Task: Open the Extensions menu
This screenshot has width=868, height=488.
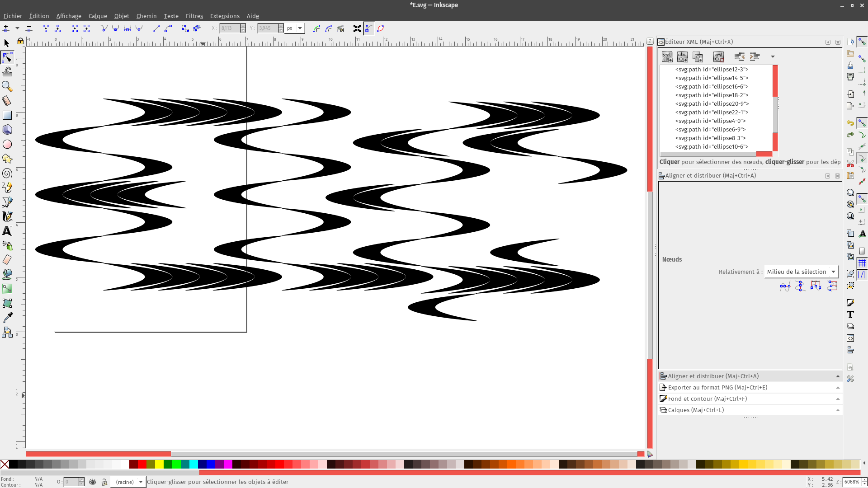Action: coord(224,16)
